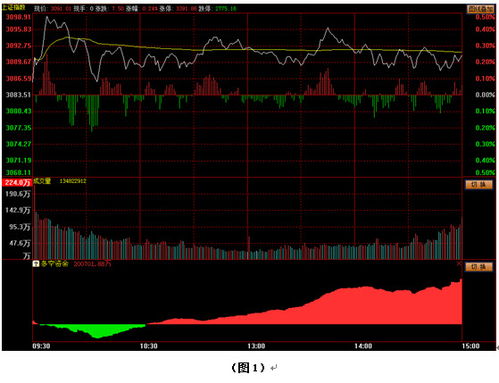Click the 切换 button in the volume panel
Image resolution: width=499 pixels, height=383 pixels.
(x=479, y=184)
